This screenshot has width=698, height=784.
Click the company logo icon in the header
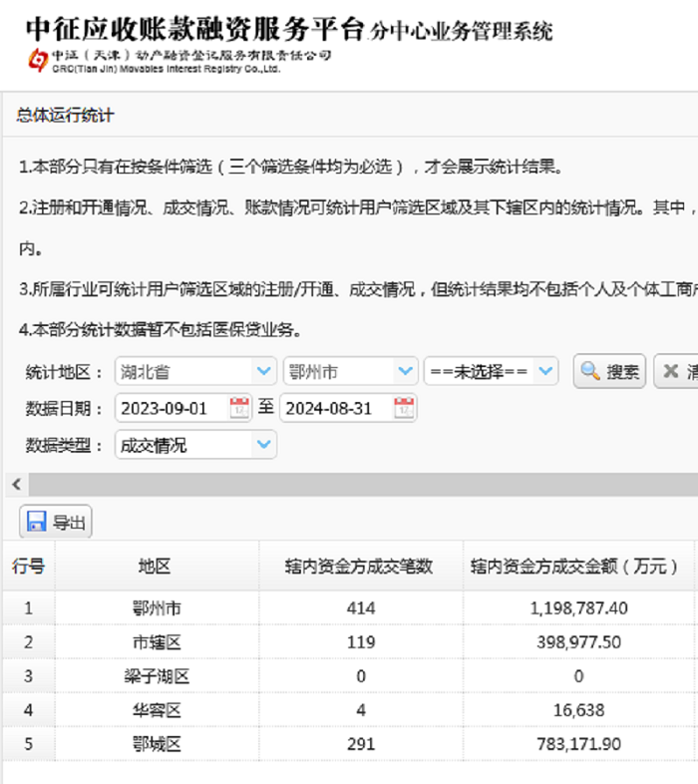click(x=38, y=60)
